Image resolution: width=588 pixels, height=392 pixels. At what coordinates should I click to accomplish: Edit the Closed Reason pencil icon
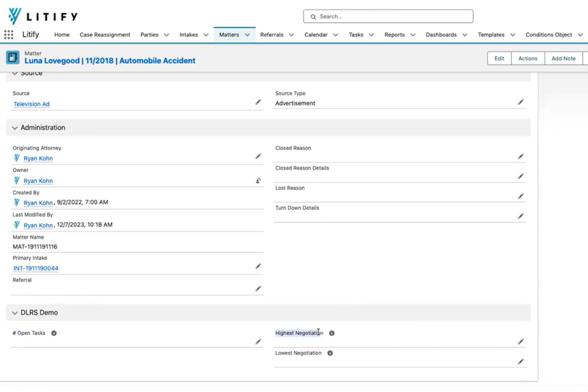pos(521,156)
